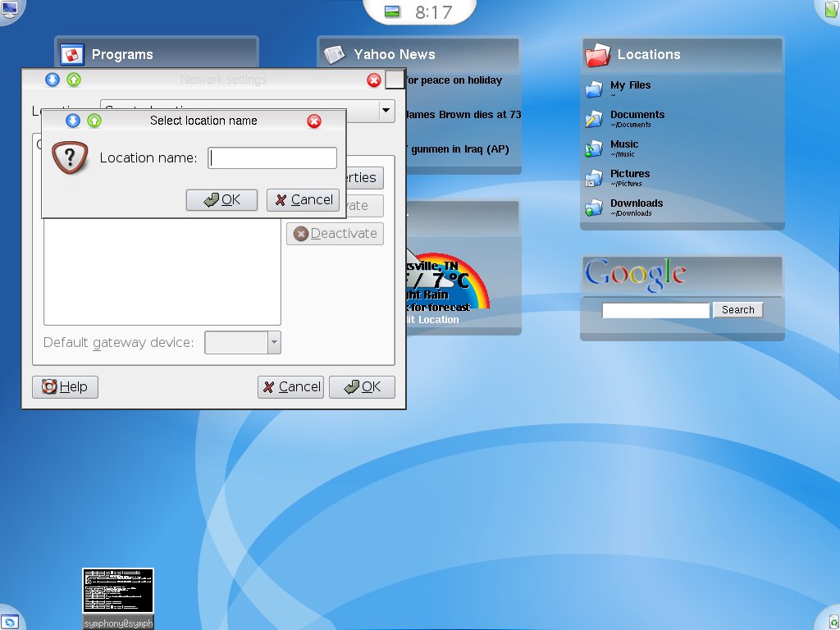This screenshot has height=630, width=840.
Task: Click the Music location label
Action: [624, 144]
